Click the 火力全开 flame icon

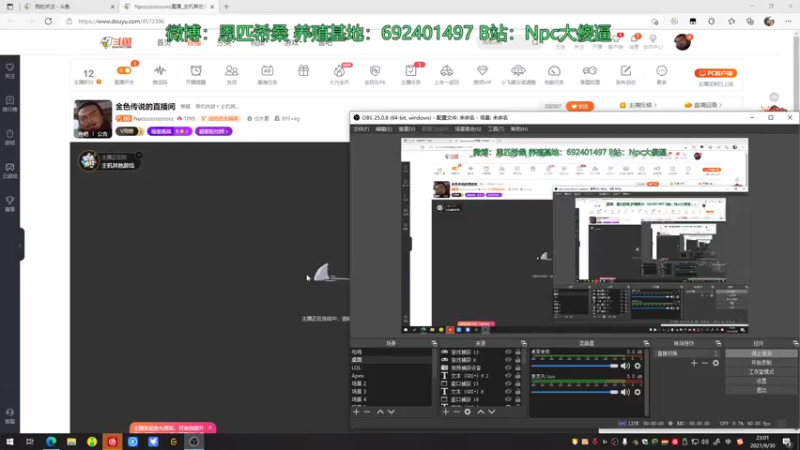(x=339, y=70)
